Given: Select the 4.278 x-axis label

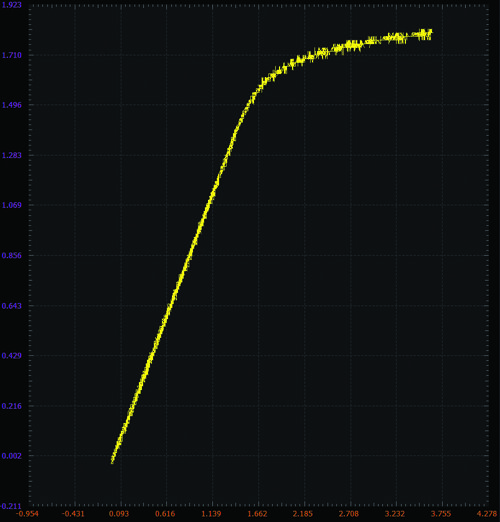Looking at the screenshot, I should point(487,514).
